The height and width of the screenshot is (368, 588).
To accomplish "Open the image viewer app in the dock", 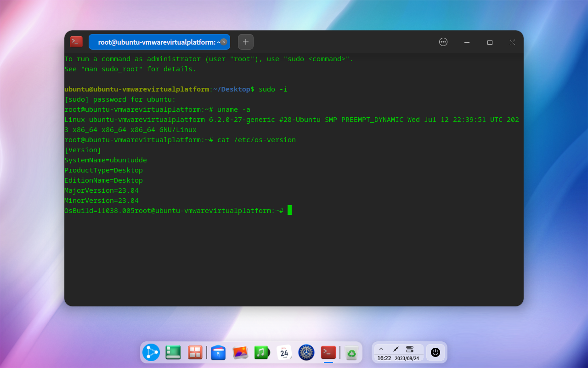I will [240, 352].
